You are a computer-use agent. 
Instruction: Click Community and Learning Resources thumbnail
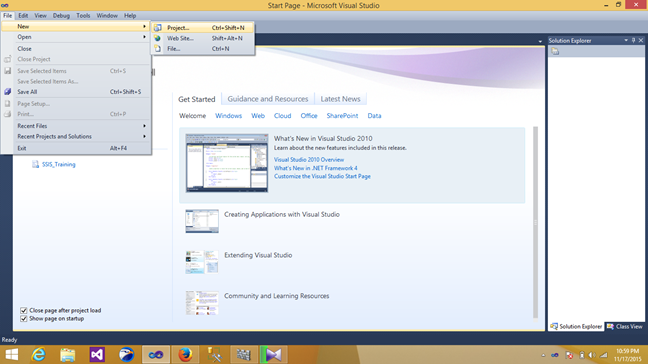point(202,302)
